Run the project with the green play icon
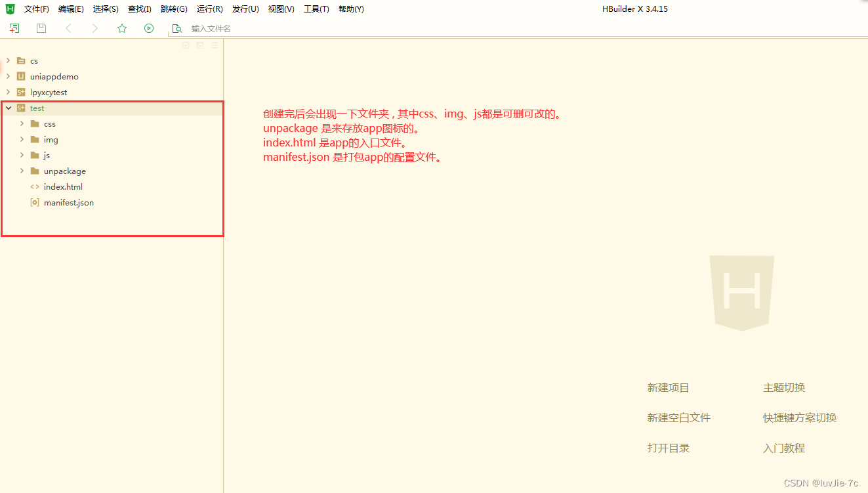868x493 pixels. click(149, 28)
